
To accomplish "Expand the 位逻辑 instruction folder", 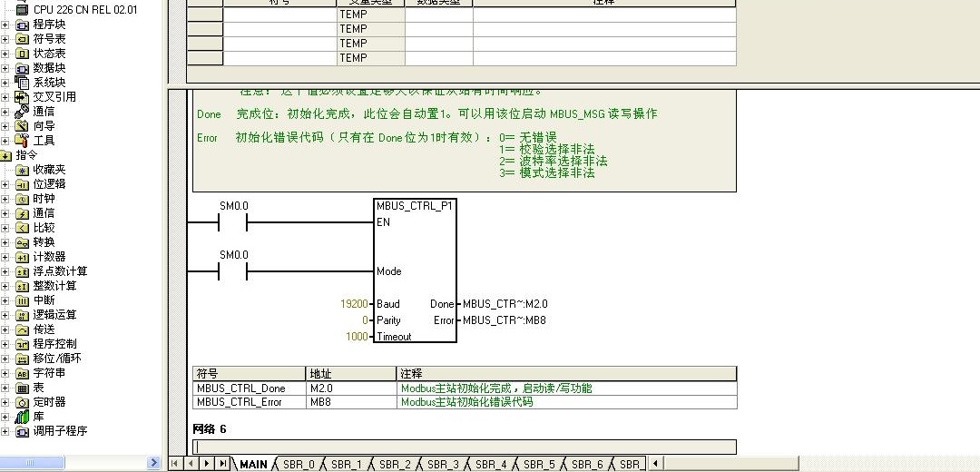I will click(x=5, y=183).
